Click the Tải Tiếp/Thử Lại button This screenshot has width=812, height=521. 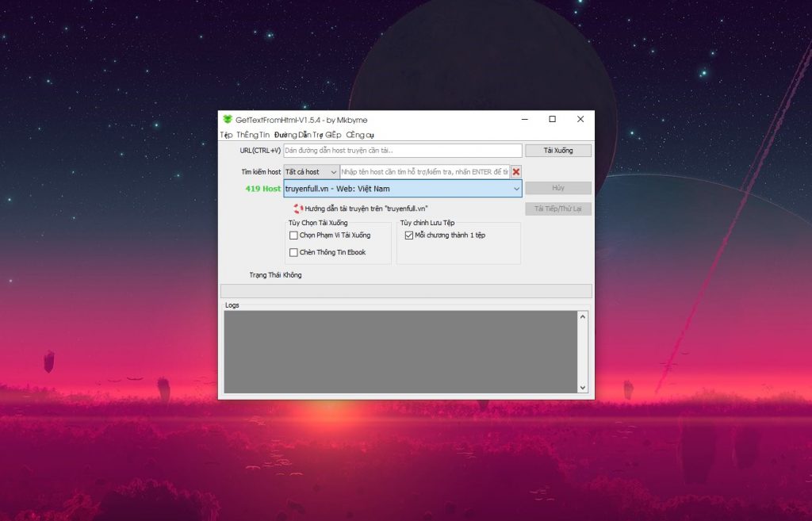point(557,209)
